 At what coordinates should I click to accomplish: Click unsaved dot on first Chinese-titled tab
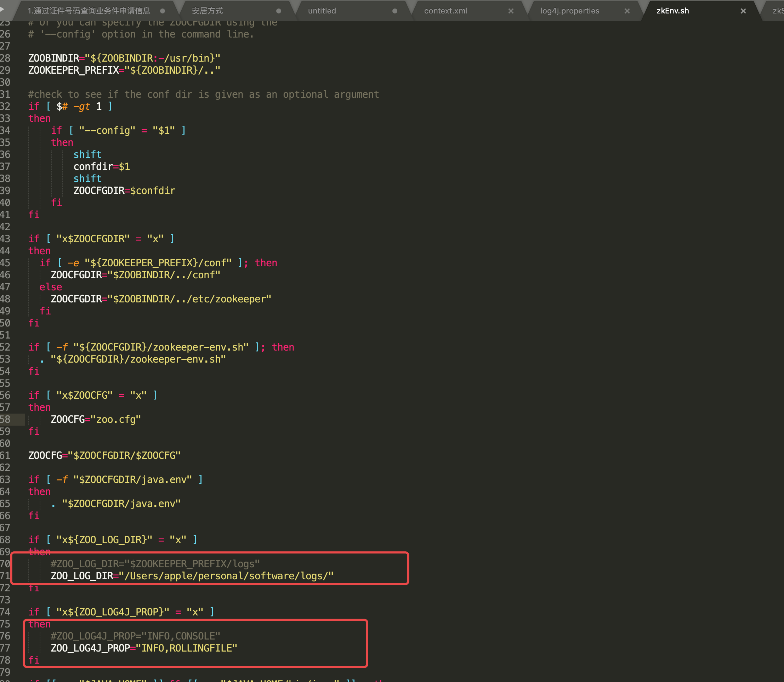(x=163, y=11)
